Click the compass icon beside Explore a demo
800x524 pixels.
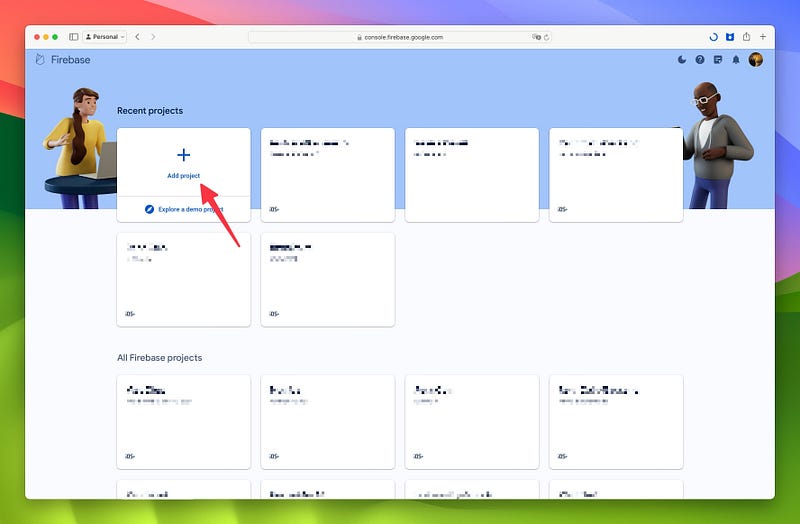(x=149, y=209)
